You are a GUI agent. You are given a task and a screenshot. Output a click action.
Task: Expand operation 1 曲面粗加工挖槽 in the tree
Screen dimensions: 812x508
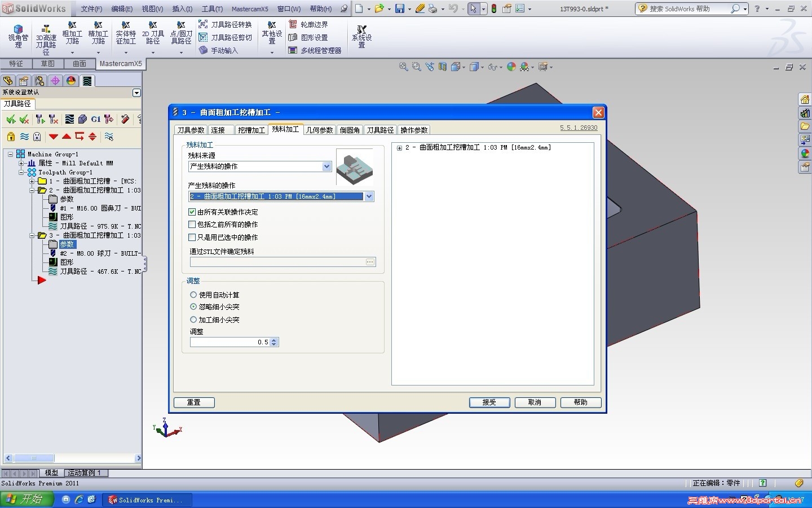[32, 181]
